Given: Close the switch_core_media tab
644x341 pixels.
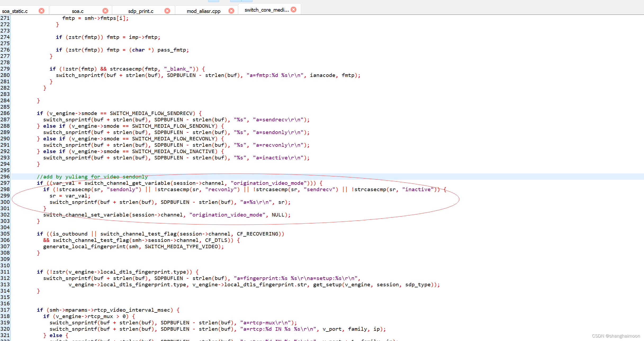Looking at the screenshot, I should pos(294,10).
